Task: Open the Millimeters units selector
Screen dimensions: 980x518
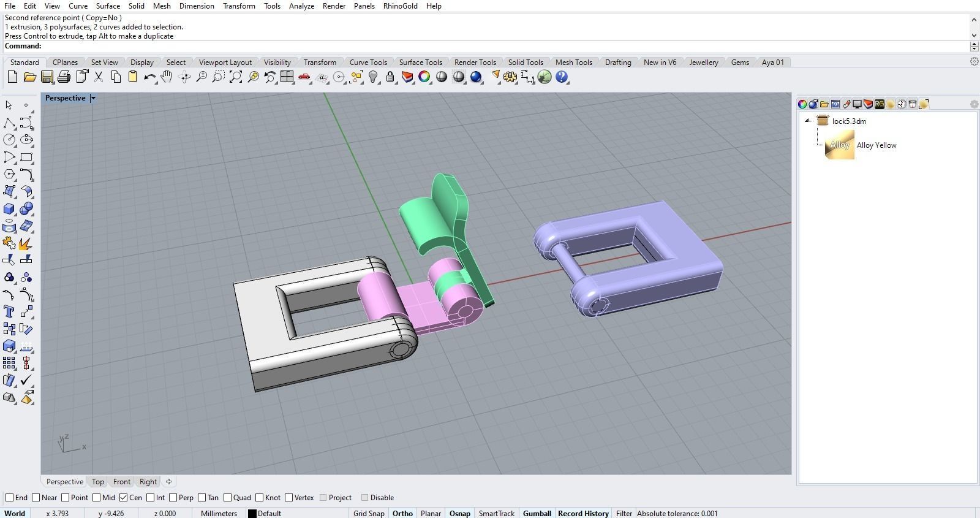Action: (219, 514)
